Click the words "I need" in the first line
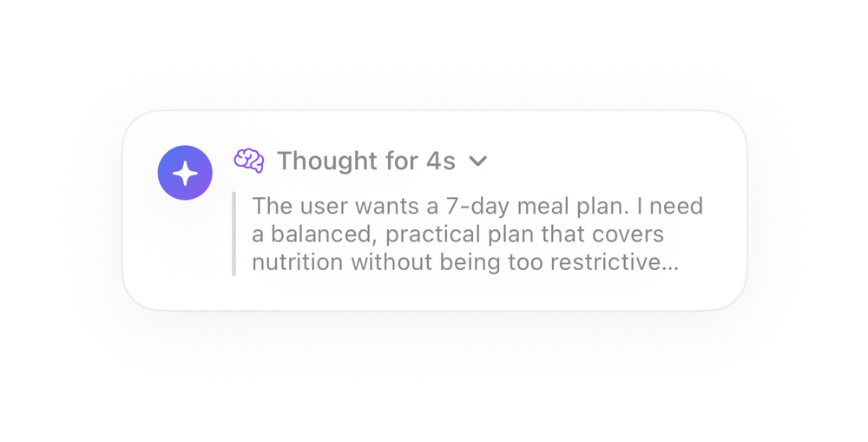This screenshot has width=868, height=442. point(670,206)
